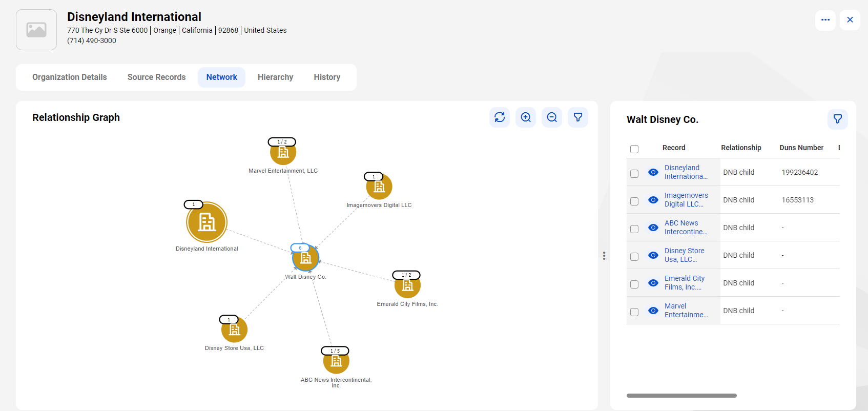Click the 1/2 badge on Marvel Entertainment node
Image resolution: width=868 pixels, height=411 pixels.
tap(282, 142)
